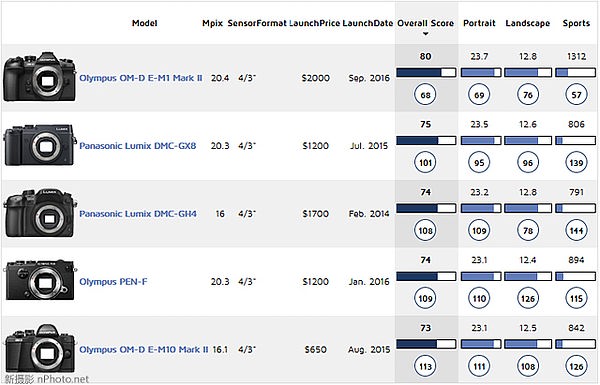Sort by the Sports column header

tap(576, 23)
